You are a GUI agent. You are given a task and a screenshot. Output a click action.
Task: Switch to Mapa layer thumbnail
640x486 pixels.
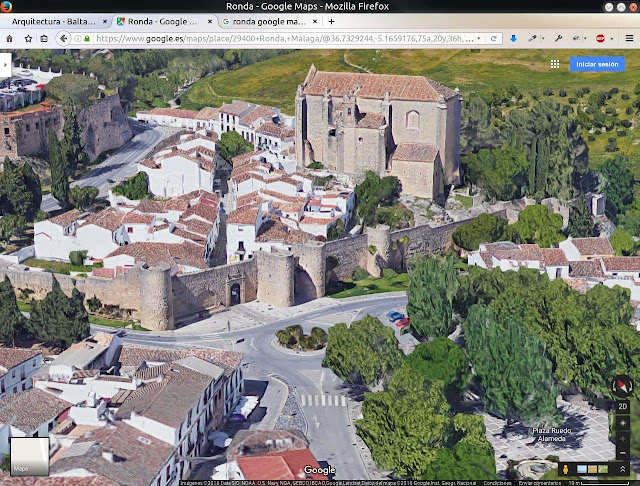point(30,457)
